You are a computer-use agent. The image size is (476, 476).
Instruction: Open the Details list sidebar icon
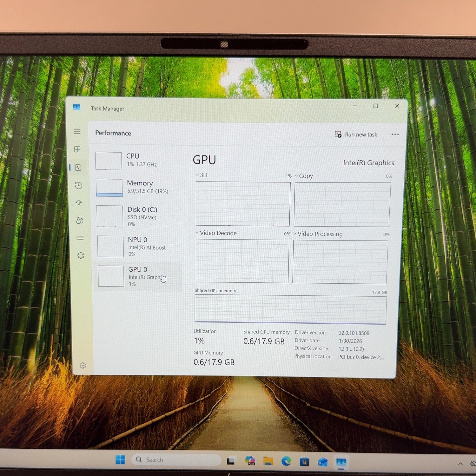[80, 238]
